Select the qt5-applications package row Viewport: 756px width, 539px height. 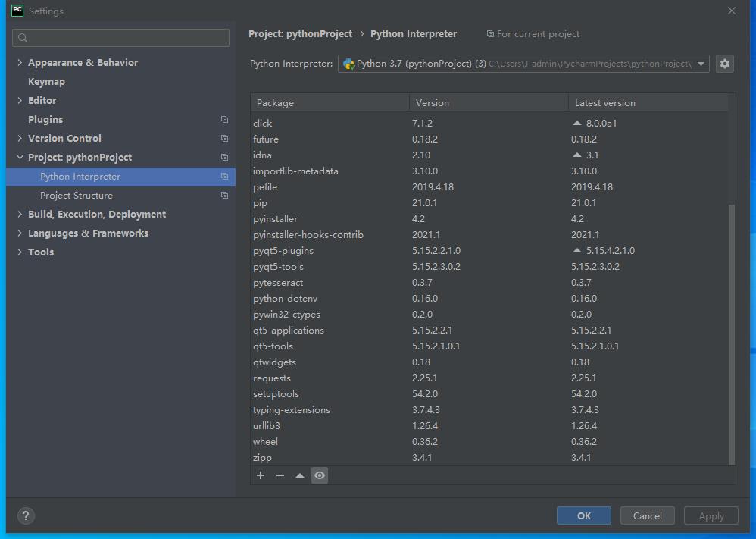(489, 330)
